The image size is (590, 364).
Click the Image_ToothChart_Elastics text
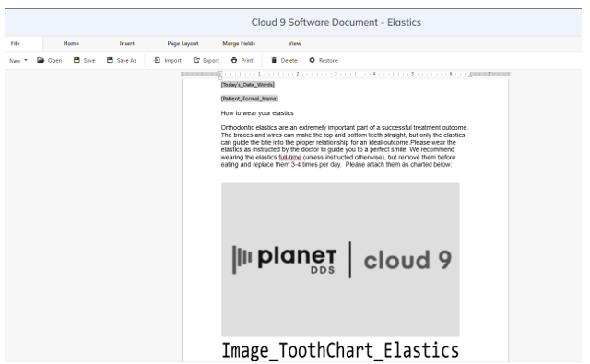pos(340,350)
